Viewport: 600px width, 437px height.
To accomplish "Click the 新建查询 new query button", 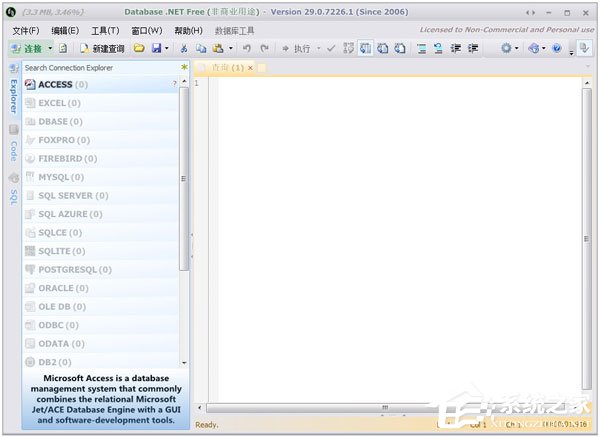I will point(103,48).
